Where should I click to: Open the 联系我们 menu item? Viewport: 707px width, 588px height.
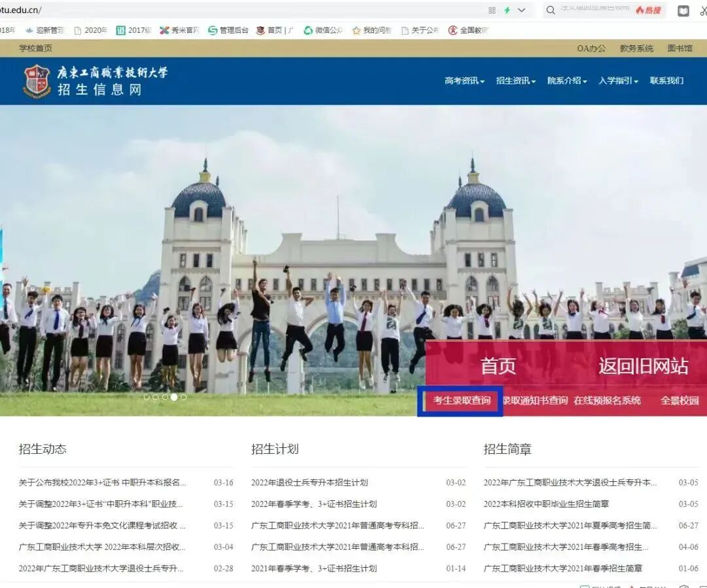pyautogui.click(x=666, y=81)
